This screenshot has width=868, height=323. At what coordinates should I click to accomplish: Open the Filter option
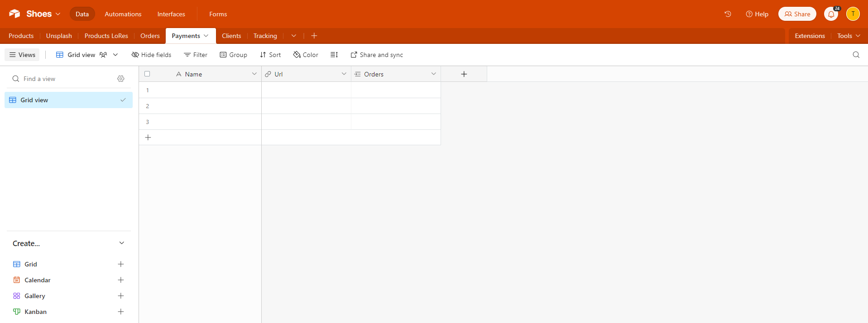[x=196, y=55]
